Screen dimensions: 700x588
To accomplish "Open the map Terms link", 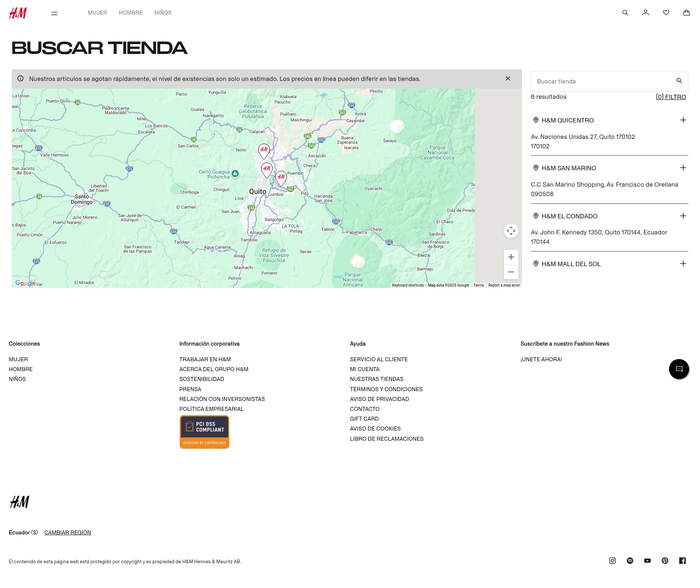I will point(479,285).
